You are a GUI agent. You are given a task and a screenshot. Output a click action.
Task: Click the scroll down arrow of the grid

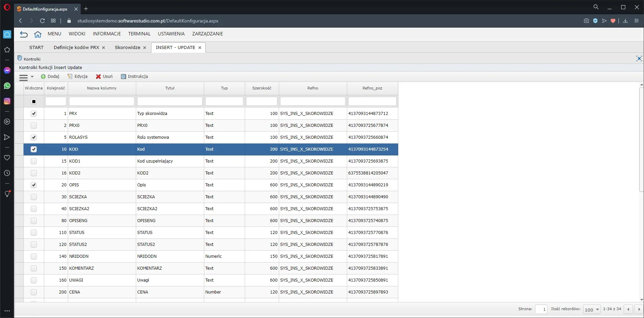tap(642, 300)
